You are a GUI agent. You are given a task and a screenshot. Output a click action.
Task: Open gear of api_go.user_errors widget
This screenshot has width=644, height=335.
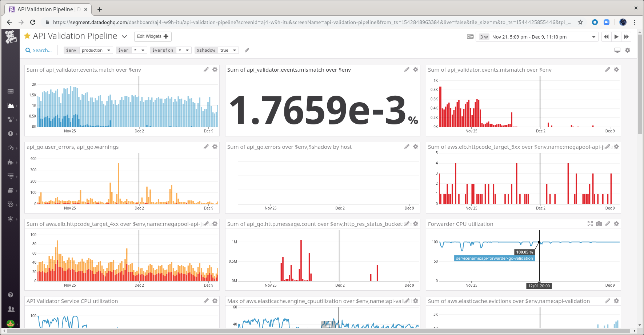(x=215, y=147)
